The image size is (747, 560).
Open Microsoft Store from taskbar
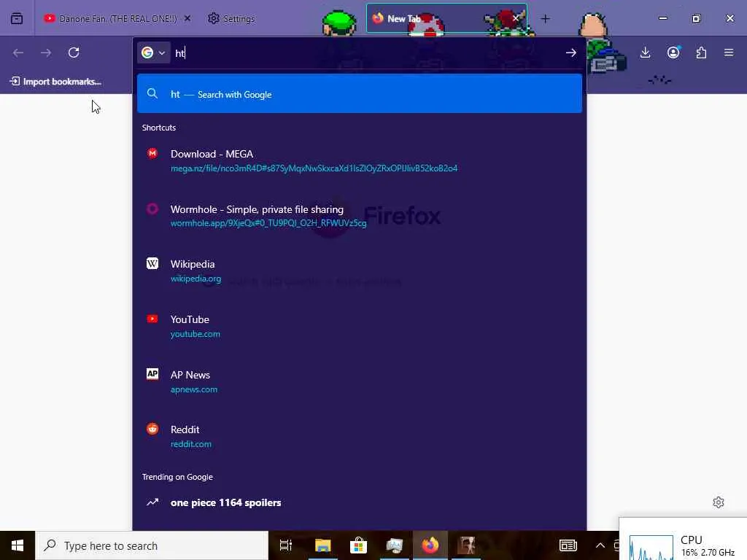(x=358, y=545)
